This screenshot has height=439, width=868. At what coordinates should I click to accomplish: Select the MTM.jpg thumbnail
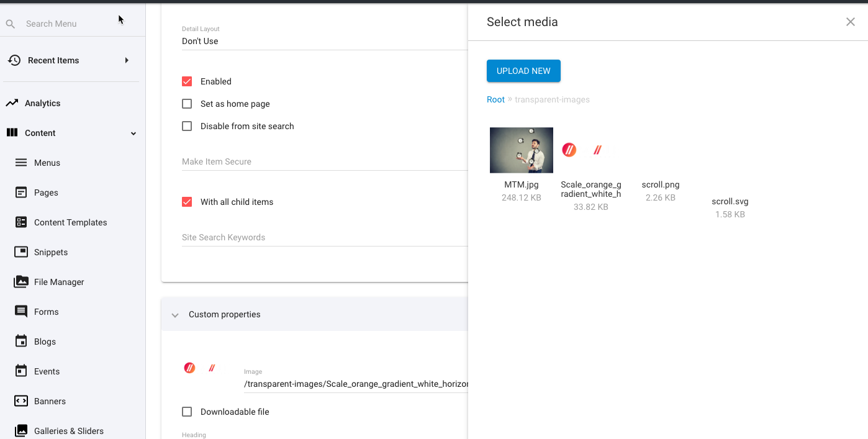click(521, 150)
